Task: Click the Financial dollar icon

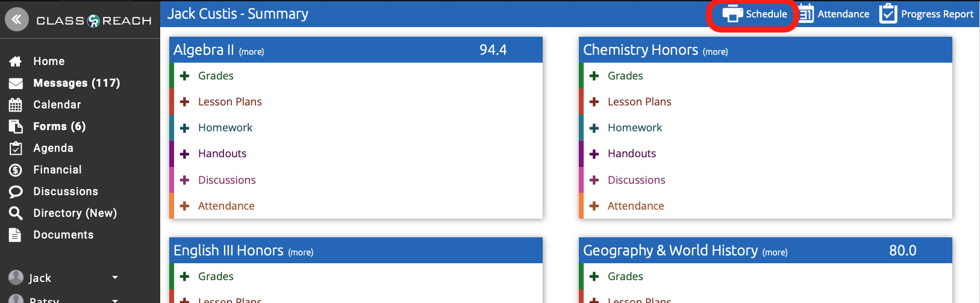Action: click(16, 170)
